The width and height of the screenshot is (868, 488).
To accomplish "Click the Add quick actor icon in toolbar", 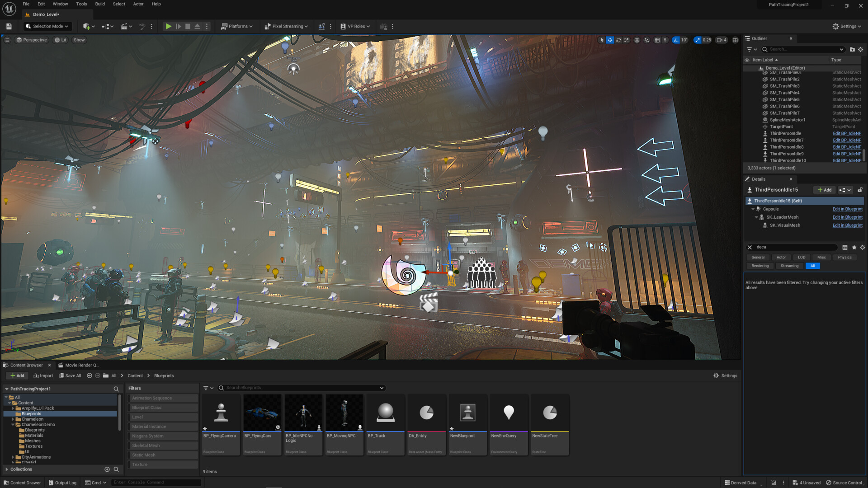I will [86, 26].
